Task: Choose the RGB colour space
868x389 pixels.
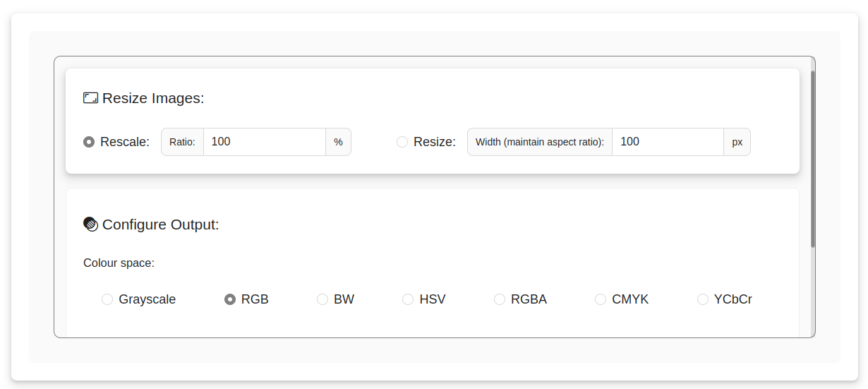Action: [x=230, y=299]
